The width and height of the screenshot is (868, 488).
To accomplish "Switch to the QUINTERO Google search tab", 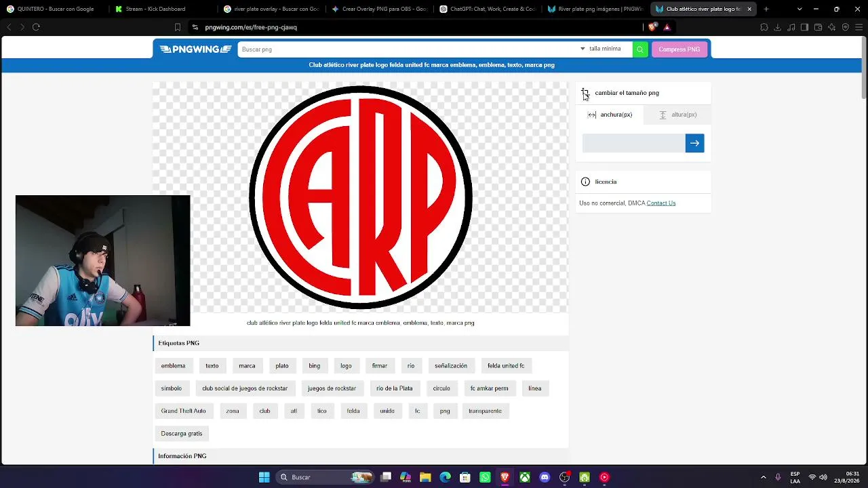I will [x=54, y=9].
